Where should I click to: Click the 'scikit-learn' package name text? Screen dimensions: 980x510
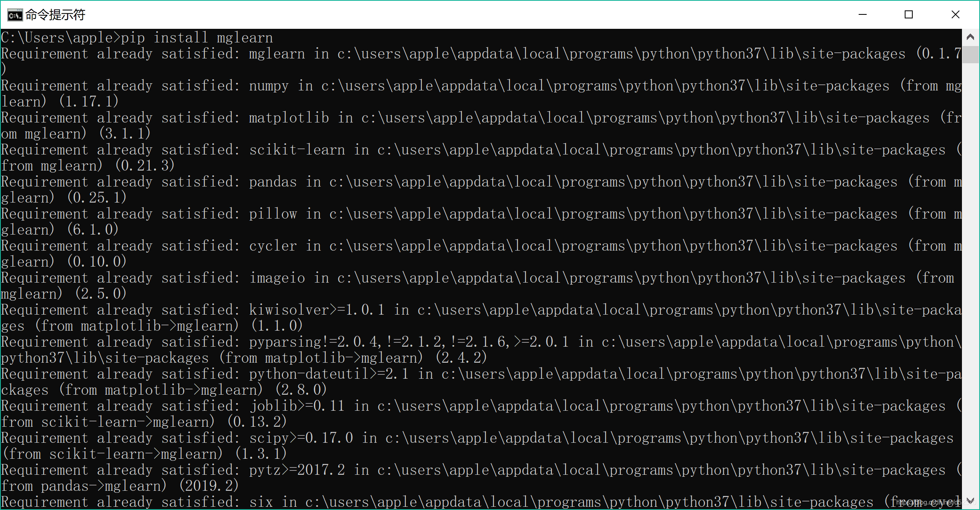(297, 150)
